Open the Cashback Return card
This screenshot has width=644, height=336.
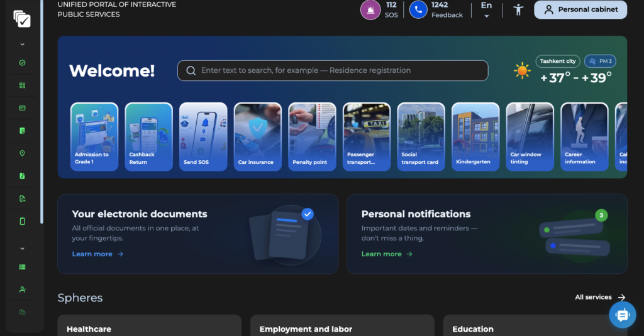(148, 137)
